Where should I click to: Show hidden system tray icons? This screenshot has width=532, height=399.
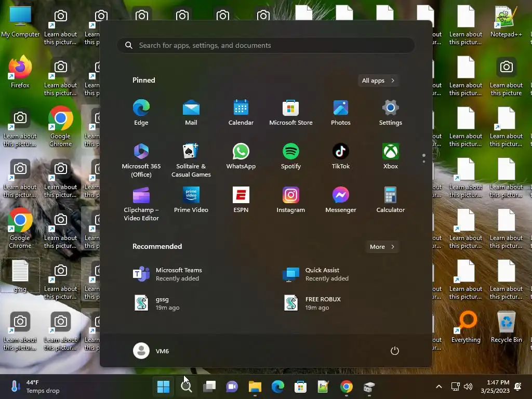click(438, 387)
